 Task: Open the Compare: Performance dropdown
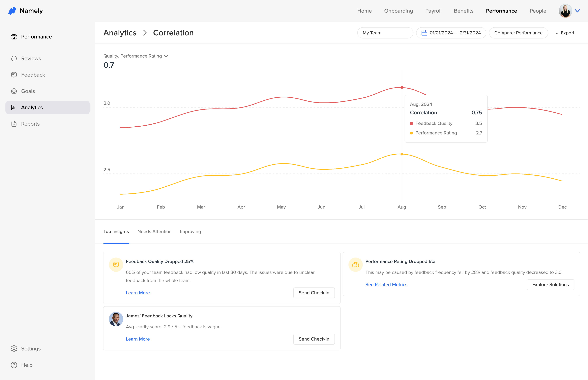518,33
